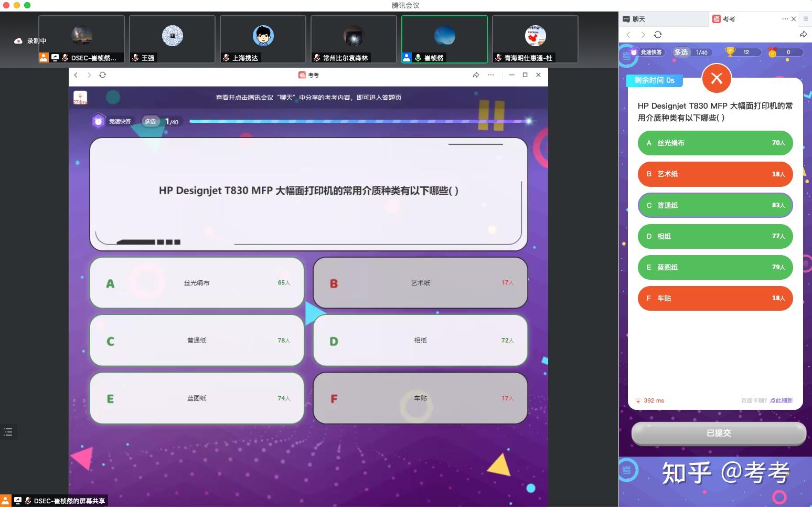
Task: Select the 上海携达 participant tile
Action: click(263, 39)
